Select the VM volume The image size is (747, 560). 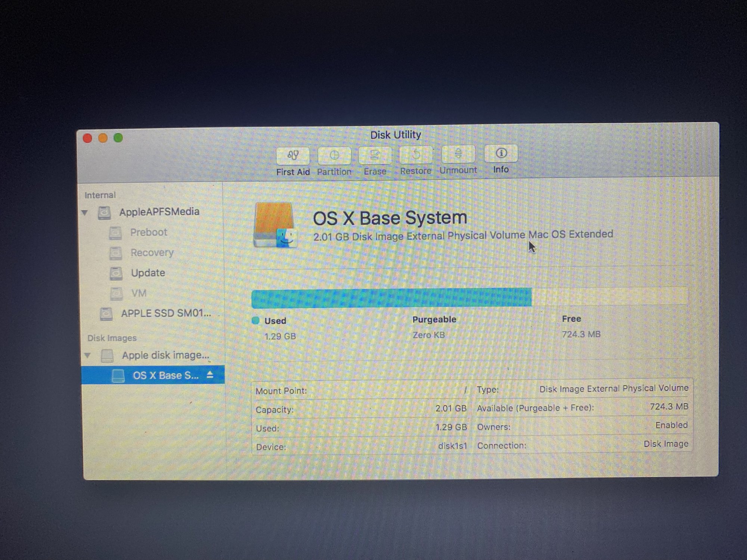pos(139,293)
